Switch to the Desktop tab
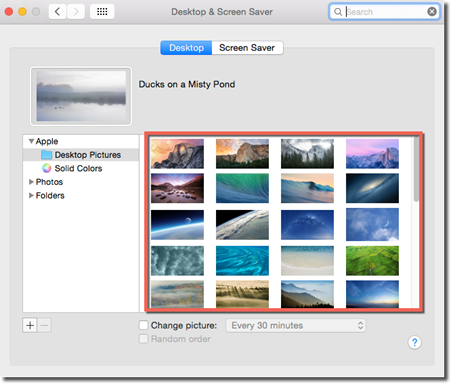The width and height of the screenshot is (451, 384). pyautogui.click(x=186, y=48)
